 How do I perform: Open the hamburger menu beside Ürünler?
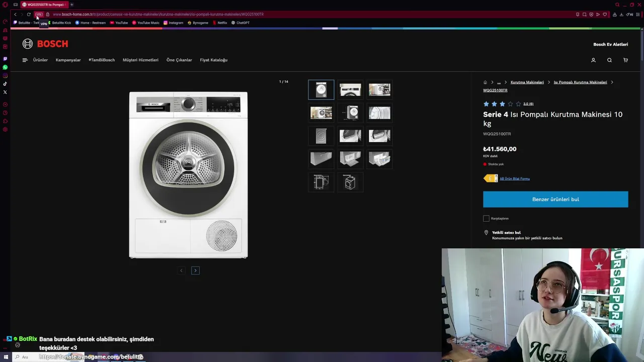click(25, 60)
